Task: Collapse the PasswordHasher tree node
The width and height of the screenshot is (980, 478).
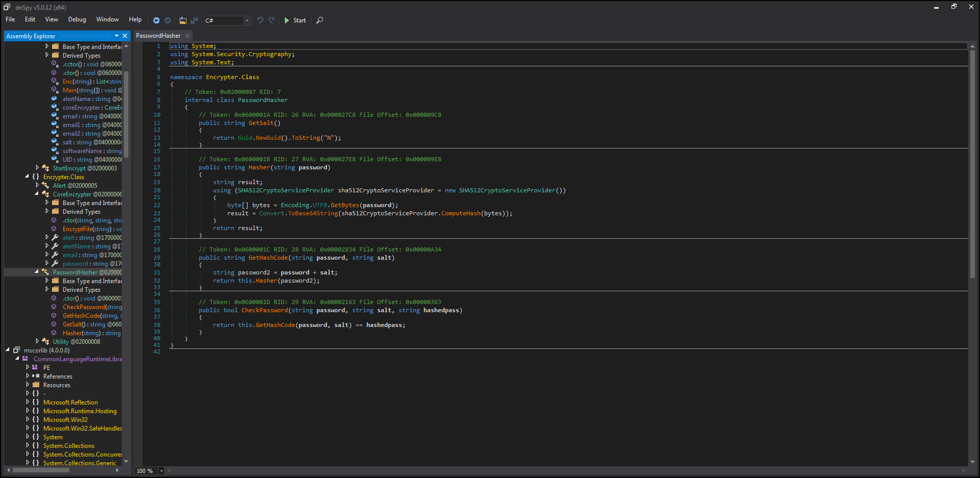Action: point(37,272)
